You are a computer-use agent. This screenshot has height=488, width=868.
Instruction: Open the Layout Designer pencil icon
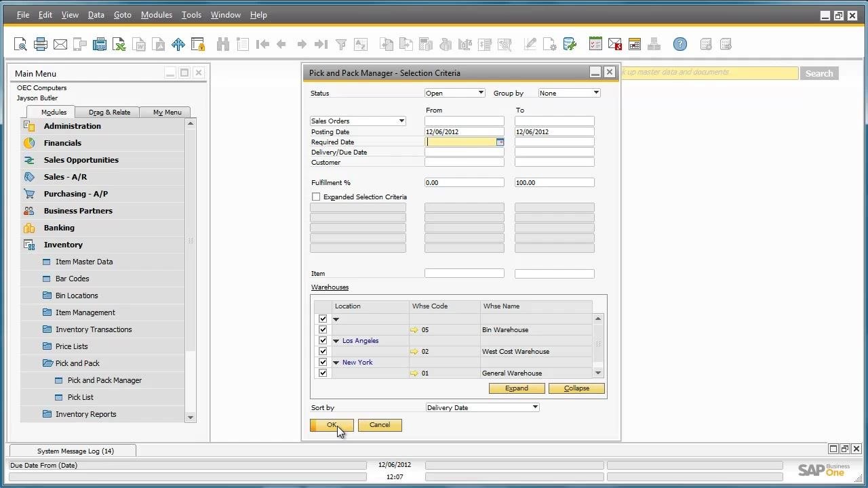[x=530, y=45]
